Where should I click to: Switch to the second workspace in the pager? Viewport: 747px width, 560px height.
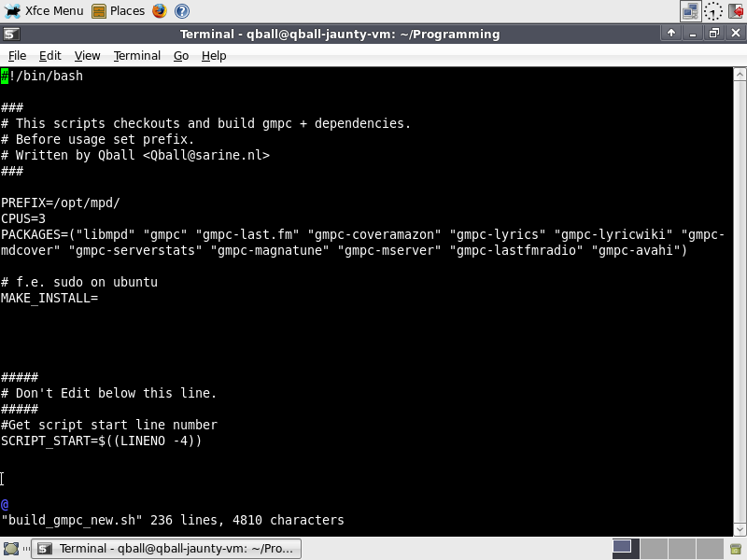654,549
